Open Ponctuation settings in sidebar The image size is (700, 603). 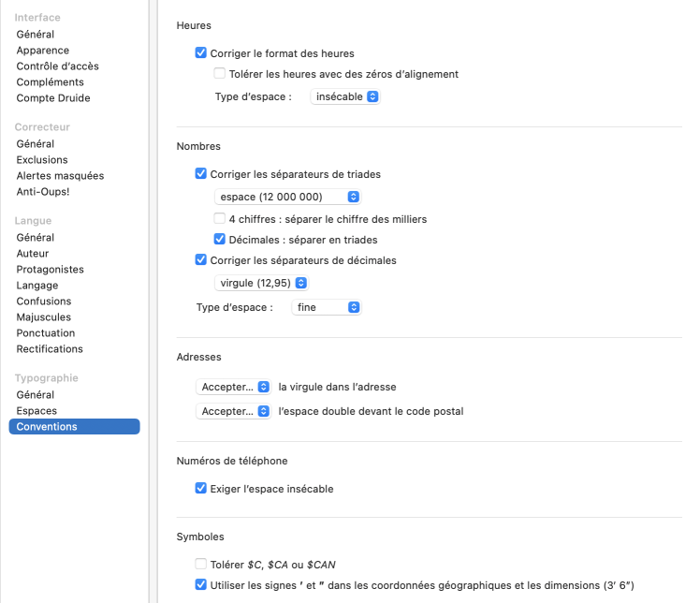pos(46,333)
